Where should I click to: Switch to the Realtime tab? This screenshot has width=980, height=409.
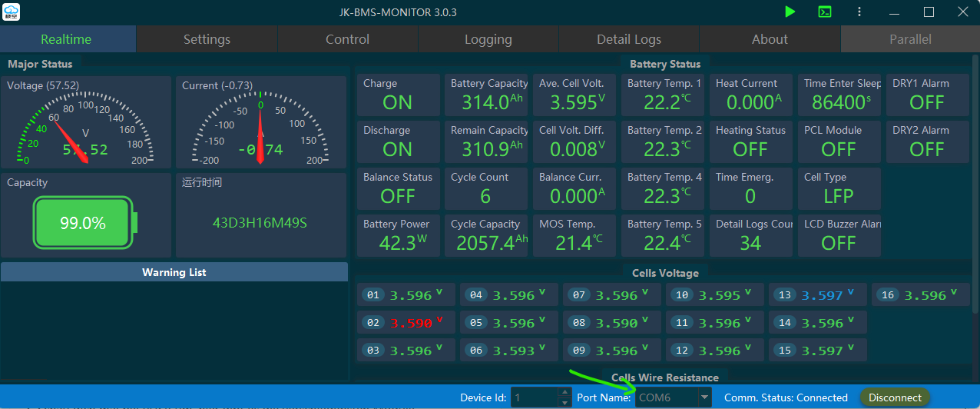pos(66,39)
